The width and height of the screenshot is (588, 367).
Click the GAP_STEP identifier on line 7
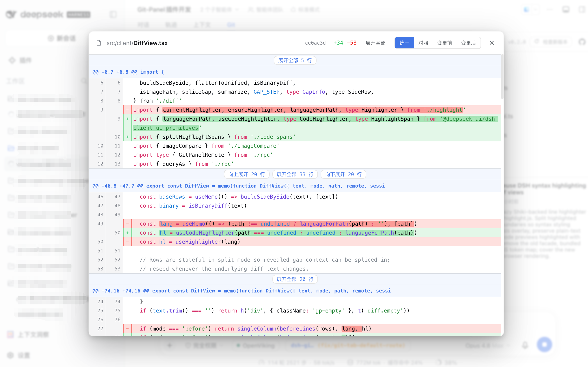(x=266, y=92)
